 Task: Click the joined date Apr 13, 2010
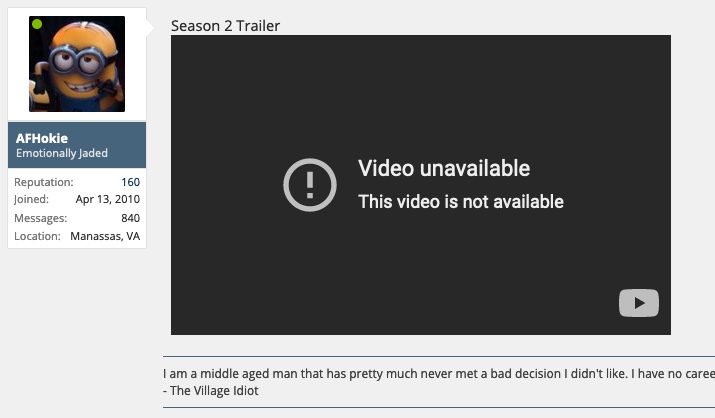pyautogui.click(x=108, y=199)
